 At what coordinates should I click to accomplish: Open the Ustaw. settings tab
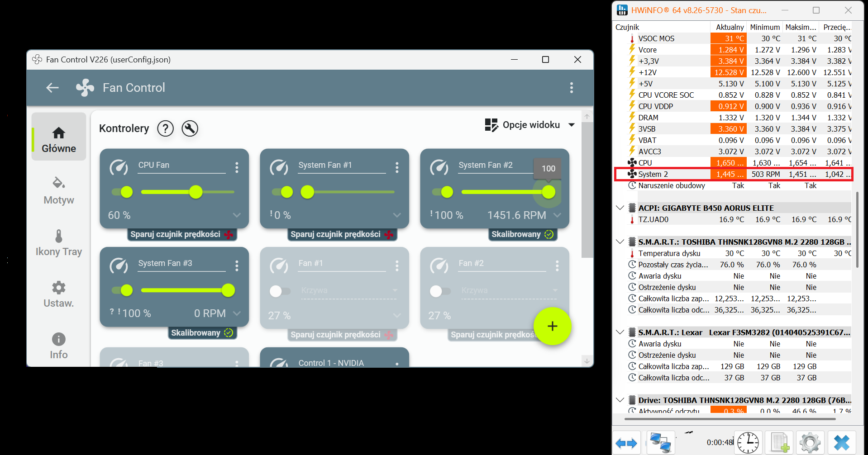tap(59, 294)
